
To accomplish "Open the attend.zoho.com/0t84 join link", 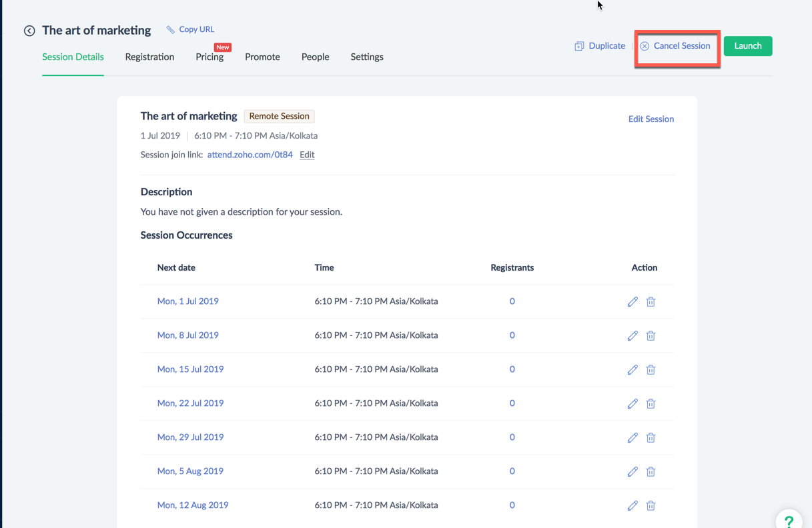I will pos(250,155).
